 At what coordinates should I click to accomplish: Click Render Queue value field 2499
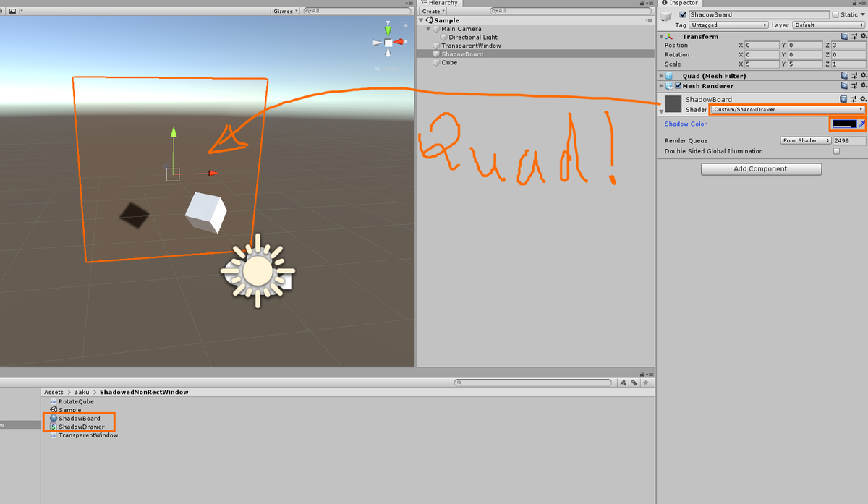pyautogui.click(x=849, y=141)
